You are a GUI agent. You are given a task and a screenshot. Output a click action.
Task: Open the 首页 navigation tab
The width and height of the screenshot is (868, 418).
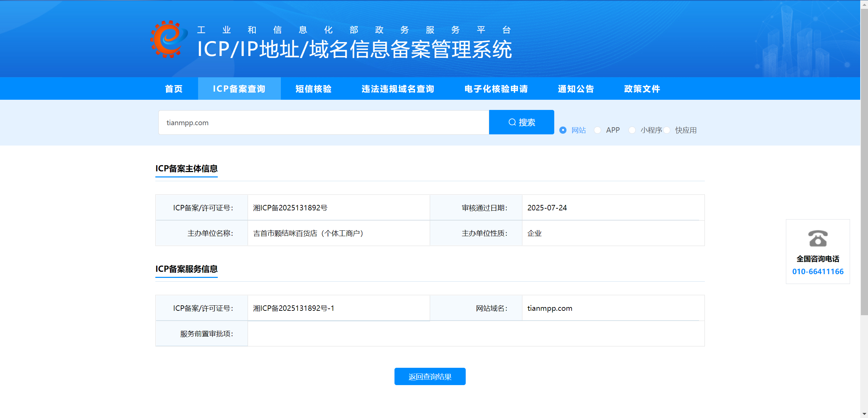click(x=174, y=89)
